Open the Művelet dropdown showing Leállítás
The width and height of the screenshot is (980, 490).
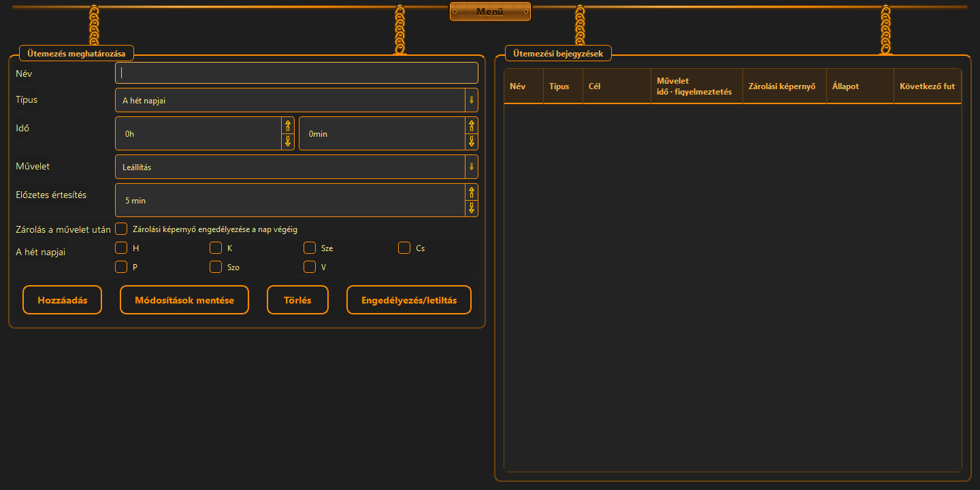point(297,167)
